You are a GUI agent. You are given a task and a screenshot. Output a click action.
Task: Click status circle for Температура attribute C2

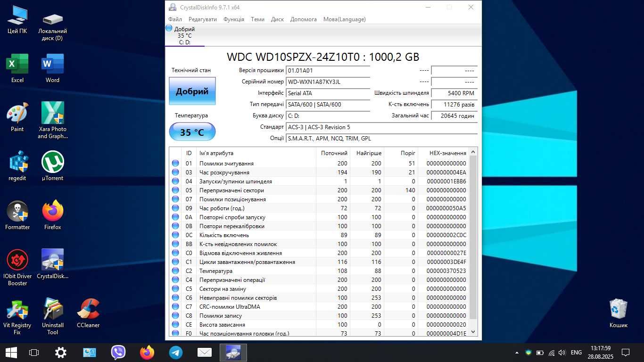[175, 271]
